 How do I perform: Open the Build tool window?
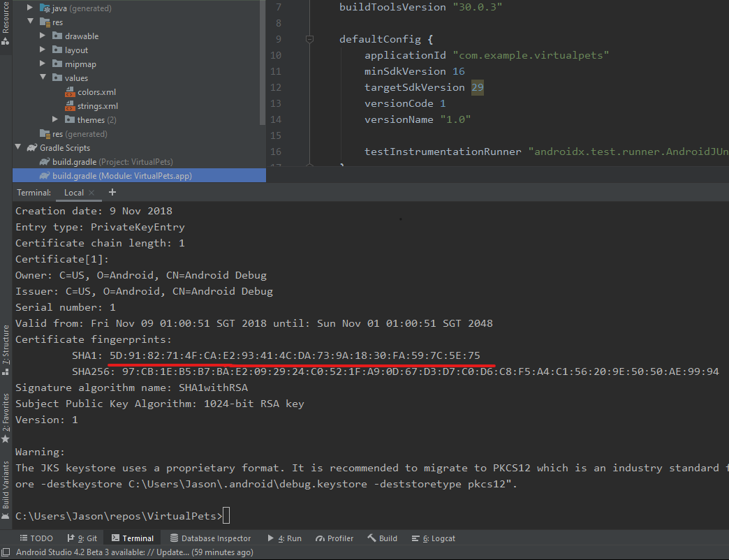click(x=382, y=538)
